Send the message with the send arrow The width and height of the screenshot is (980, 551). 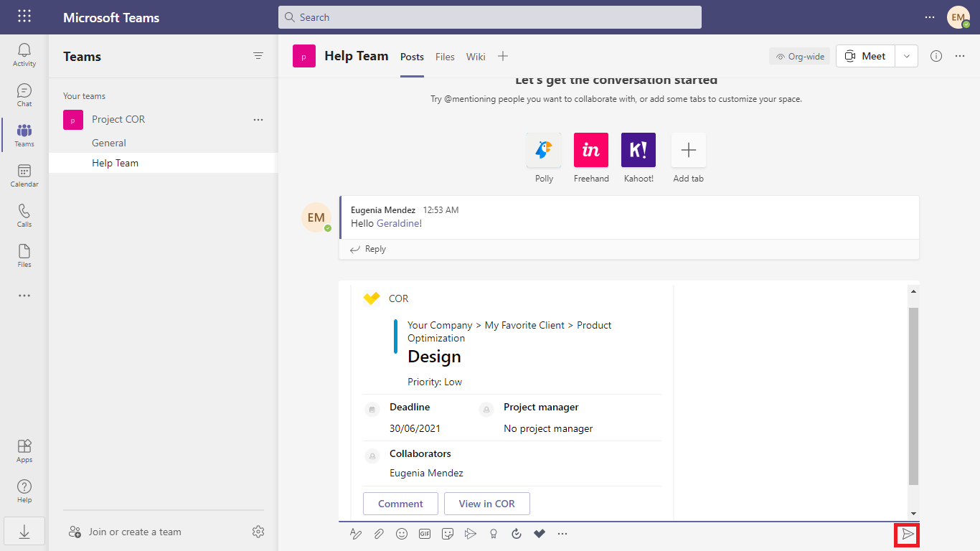click(x=908, y=534)
